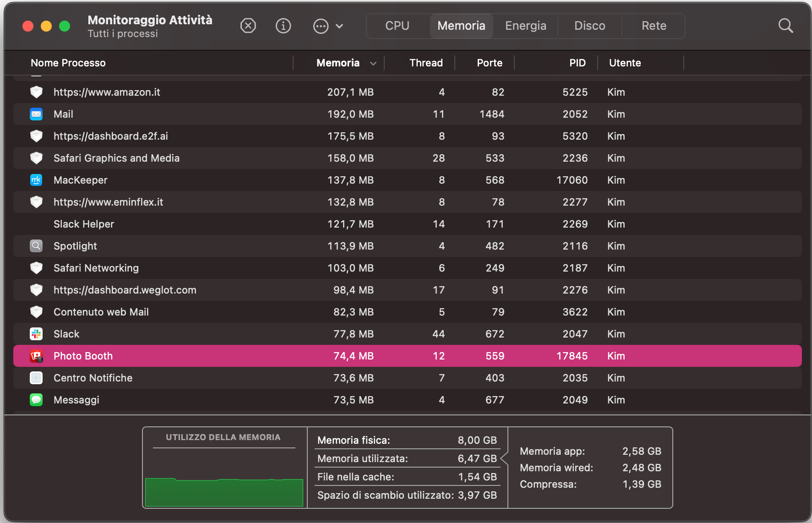The image size is (812, 523).
Task: Select the https://dashboard.weglot.com process name
Action: 125,290
